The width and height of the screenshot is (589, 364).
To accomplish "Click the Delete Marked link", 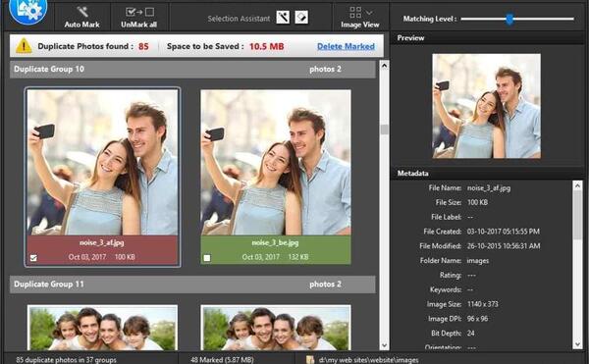I will pyautogui.click(x=346, y=46).
